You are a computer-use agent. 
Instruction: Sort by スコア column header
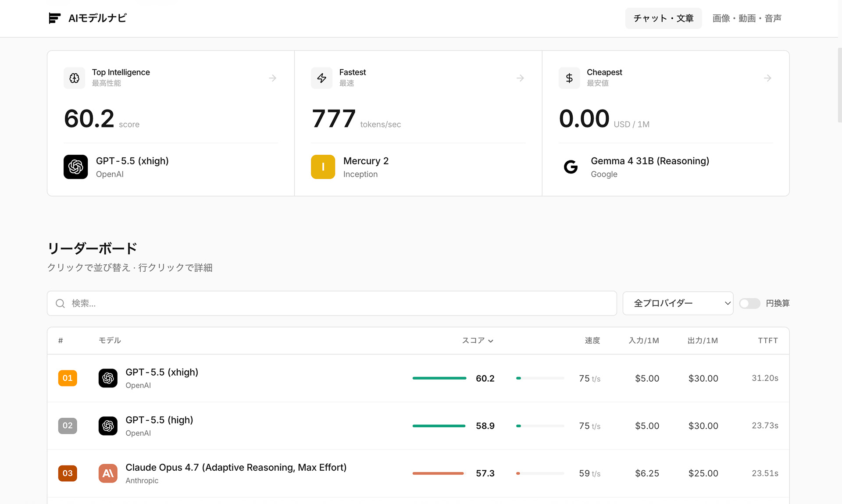click(478, 341)
